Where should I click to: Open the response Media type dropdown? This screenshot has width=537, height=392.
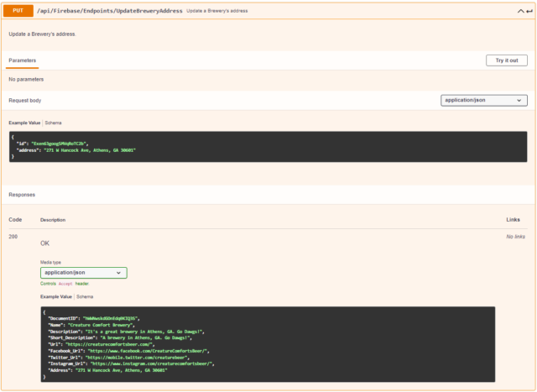pyautogui.click(x=83, y=273)
